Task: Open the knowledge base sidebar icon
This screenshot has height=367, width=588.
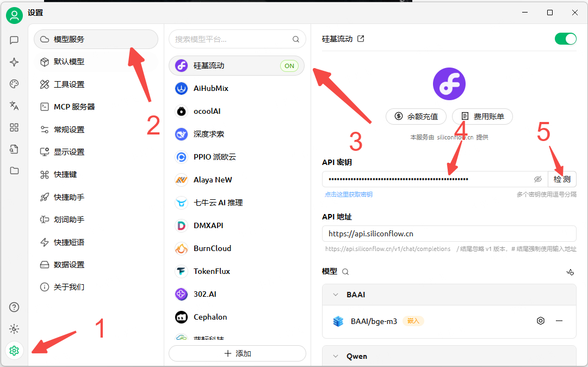Action: click(x=14, y=149)
